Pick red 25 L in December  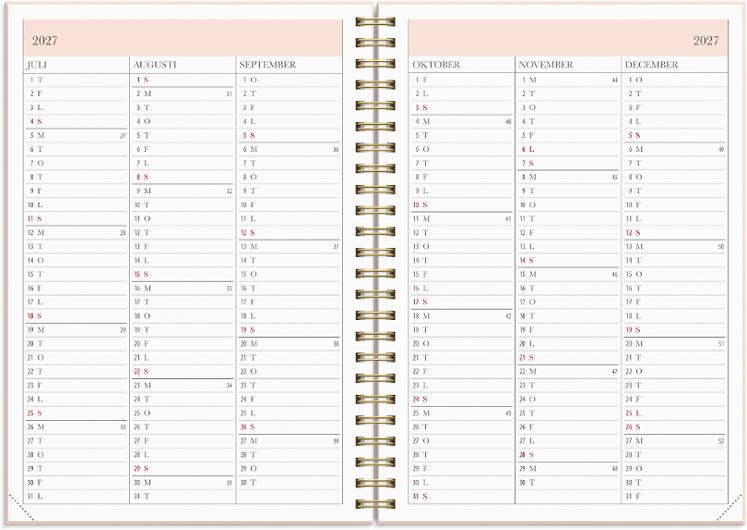(x=633, y=413)
